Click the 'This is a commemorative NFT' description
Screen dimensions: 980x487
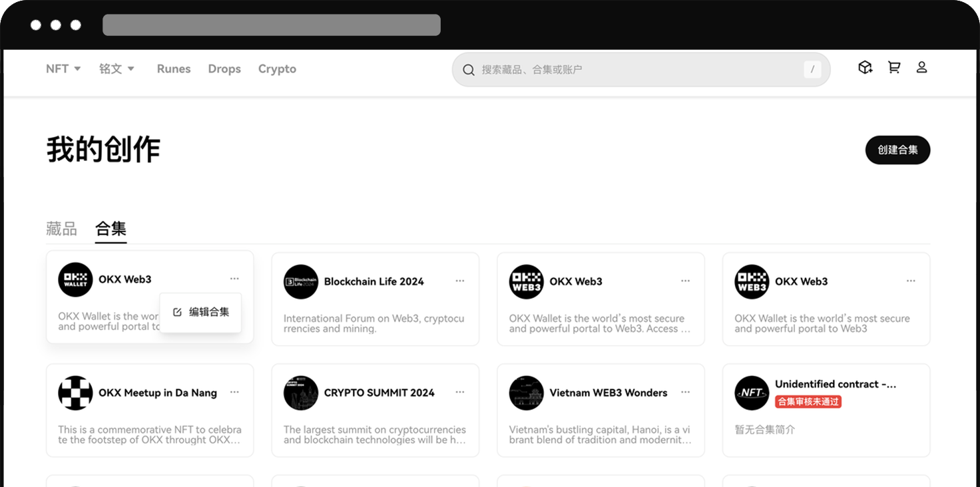pyautogui.click(x=150, y=434)
